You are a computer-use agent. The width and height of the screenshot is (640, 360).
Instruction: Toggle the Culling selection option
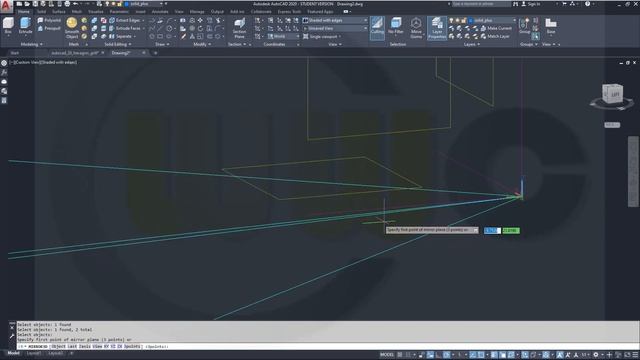click(377, 28)
